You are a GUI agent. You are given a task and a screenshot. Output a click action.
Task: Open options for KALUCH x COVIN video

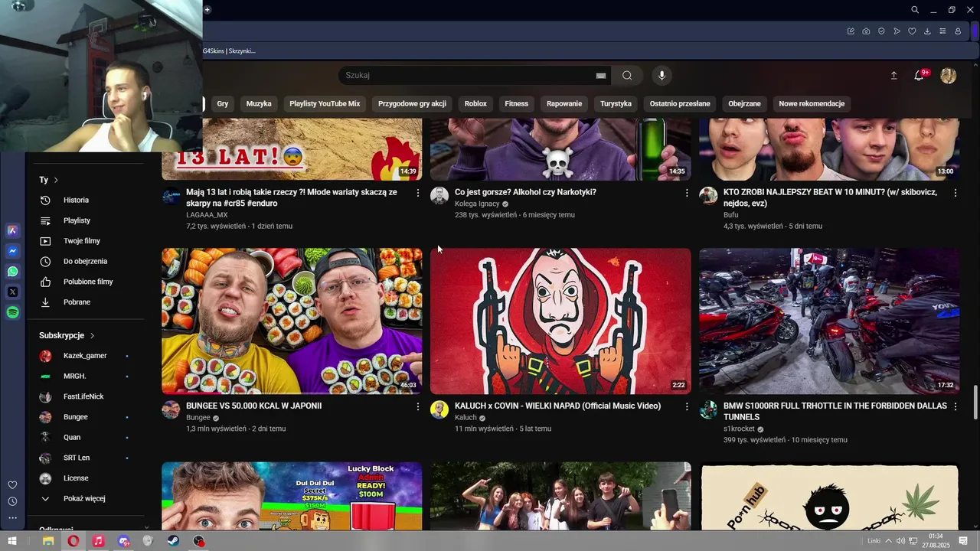coord(686,406)
